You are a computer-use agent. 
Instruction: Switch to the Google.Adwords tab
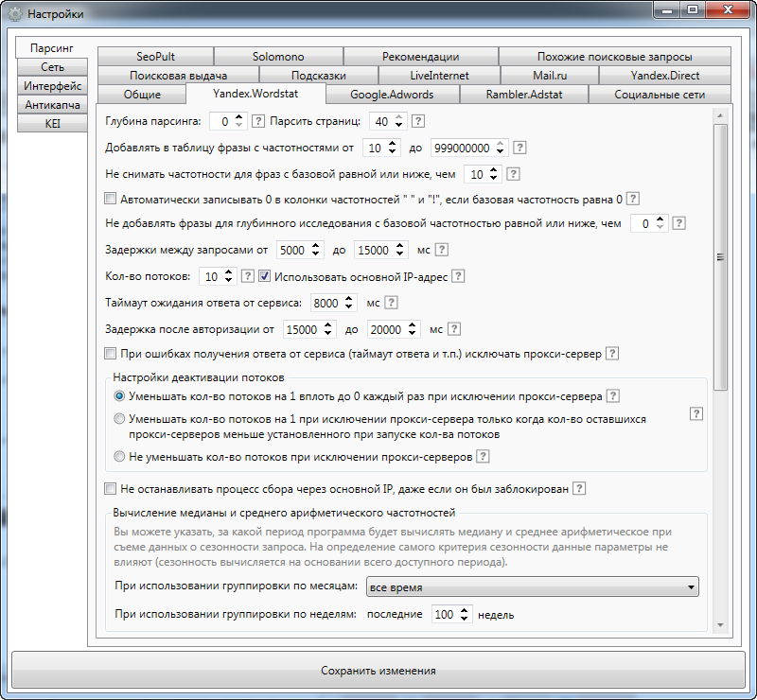pos(392,95)
